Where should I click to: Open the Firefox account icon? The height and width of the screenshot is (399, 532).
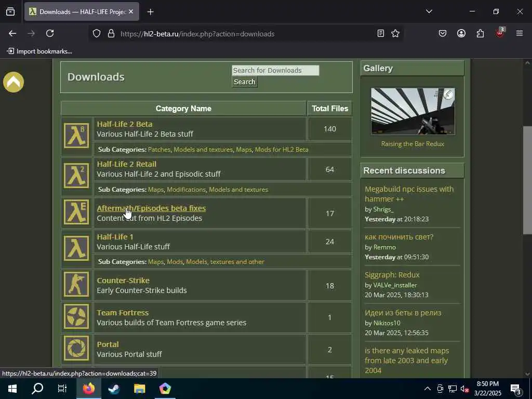click(x=461, y=33)
